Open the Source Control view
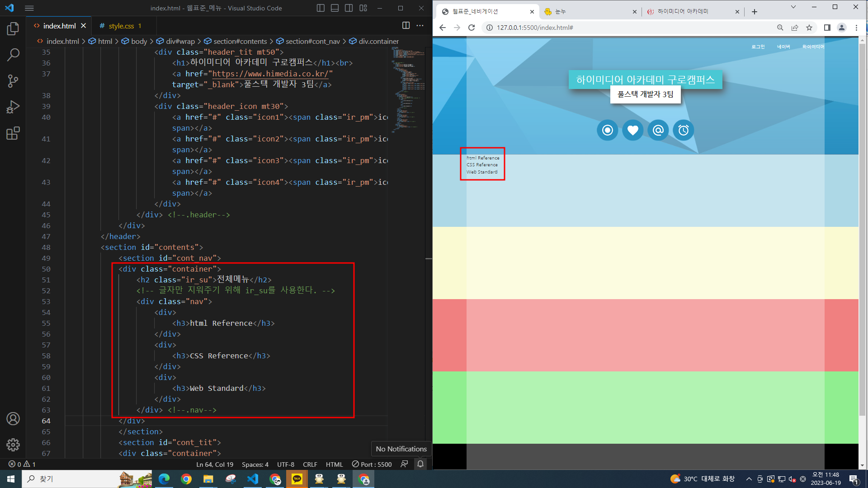 pyautogui.click(x=13, y=81)
